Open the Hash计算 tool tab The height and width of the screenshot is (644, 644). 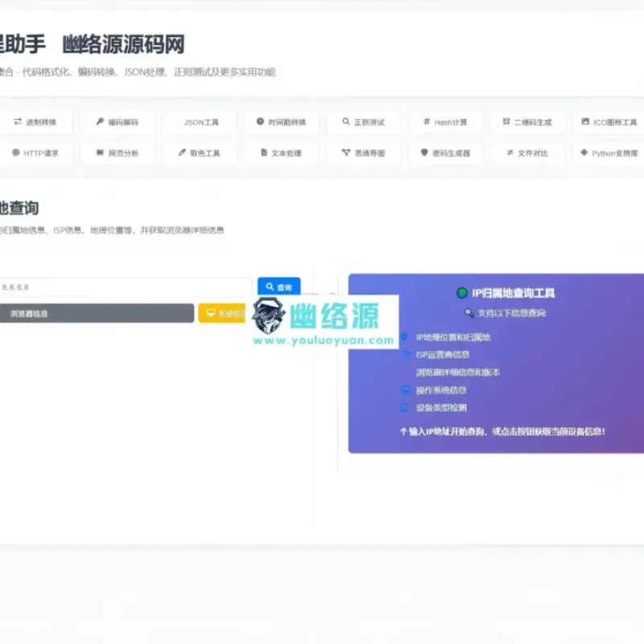pyautogui.click(x=446, y=122)
